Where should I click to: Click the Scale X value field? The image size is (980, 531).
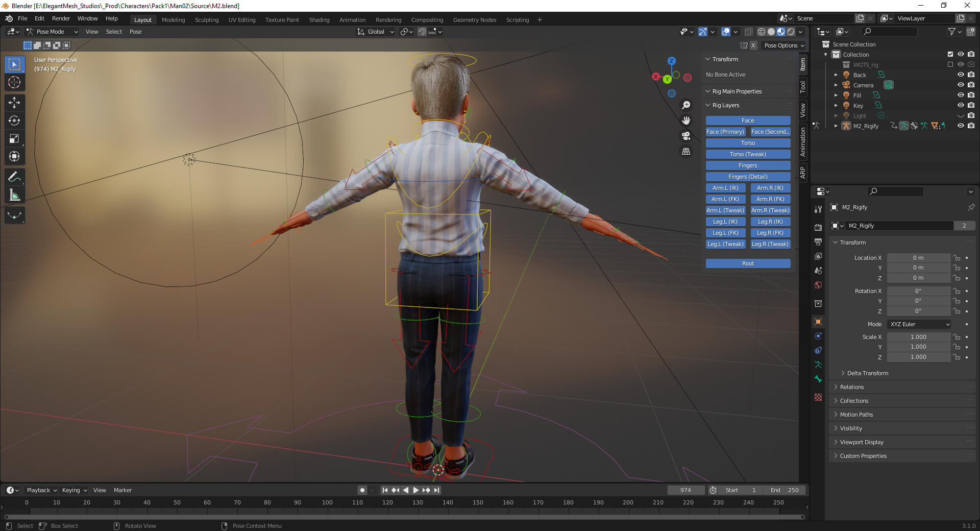(x=918, y=337)
